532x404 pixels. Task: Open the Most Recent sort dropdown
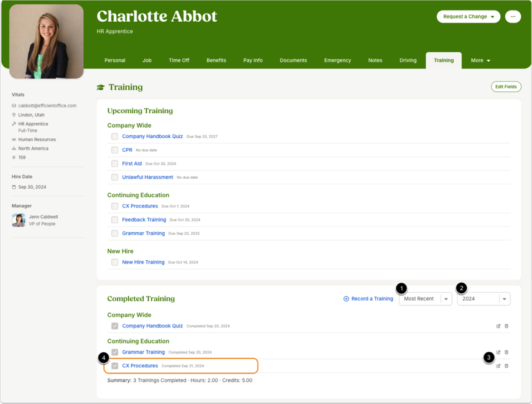coord(426,299)
